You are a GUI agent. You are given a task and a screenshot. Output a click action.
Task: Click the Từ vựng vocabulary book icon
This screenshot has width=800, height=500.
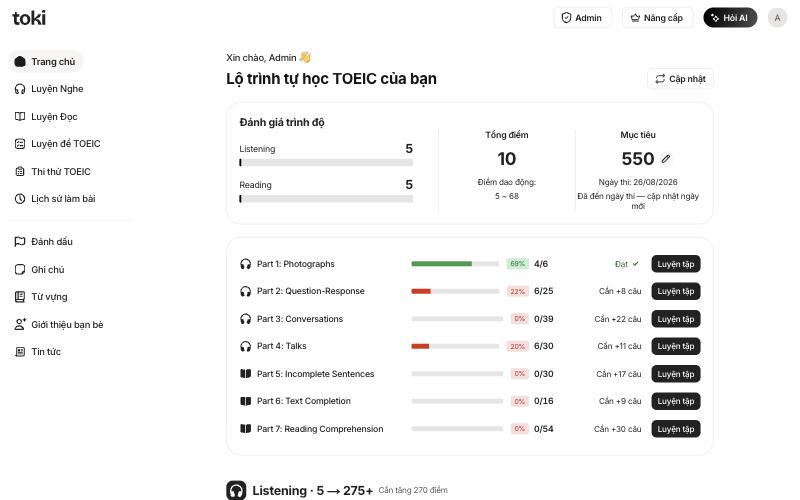[20, 297]
